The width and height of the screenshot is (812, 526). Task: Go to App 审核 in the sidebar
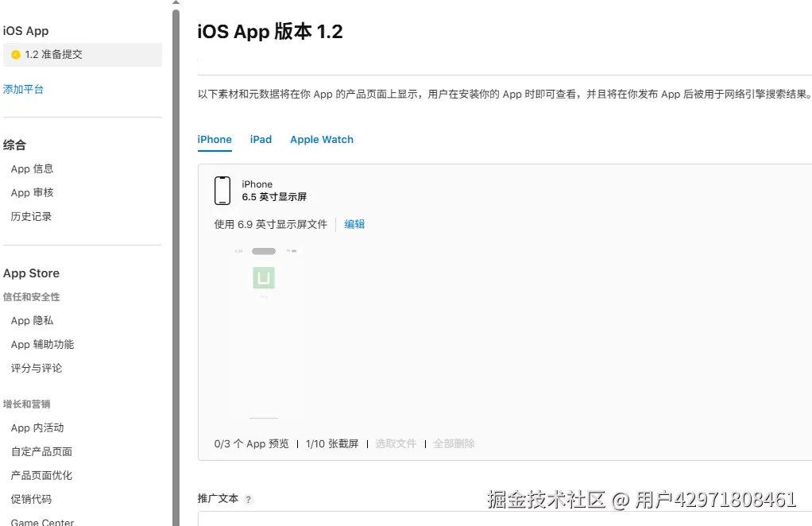[32, 192]
